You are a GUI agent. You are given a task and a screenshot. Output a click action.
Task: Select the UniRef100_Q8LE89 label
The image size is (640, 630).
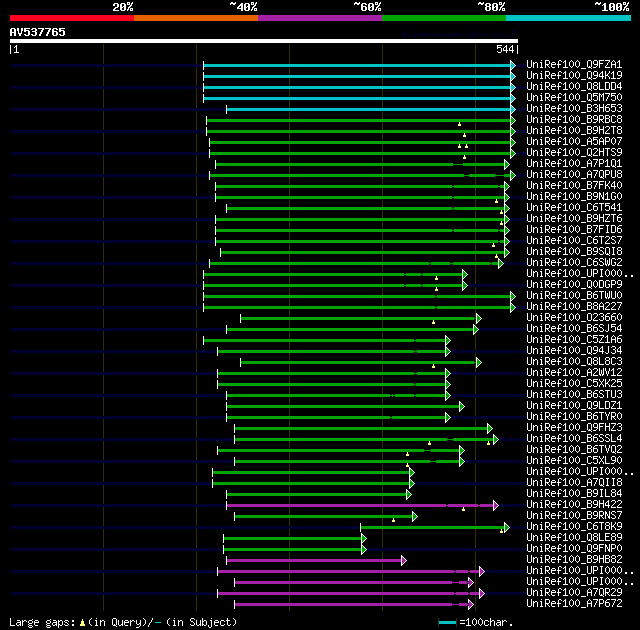tap(574, 538)
